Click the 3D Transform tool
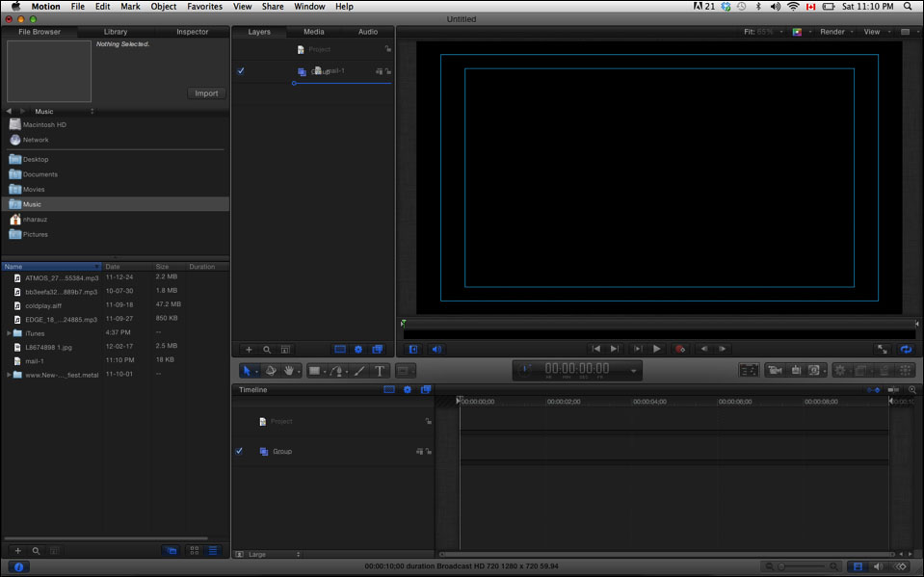 pos(271,371)
